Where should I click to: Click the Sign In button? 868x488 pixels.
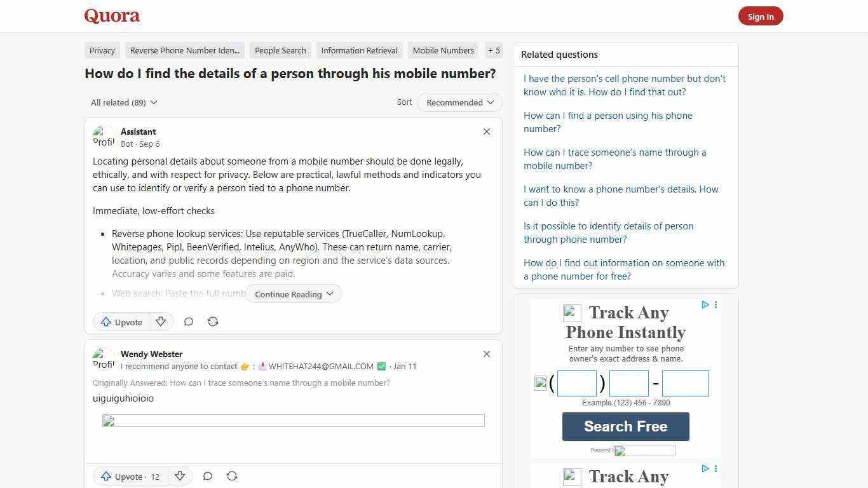761,16
